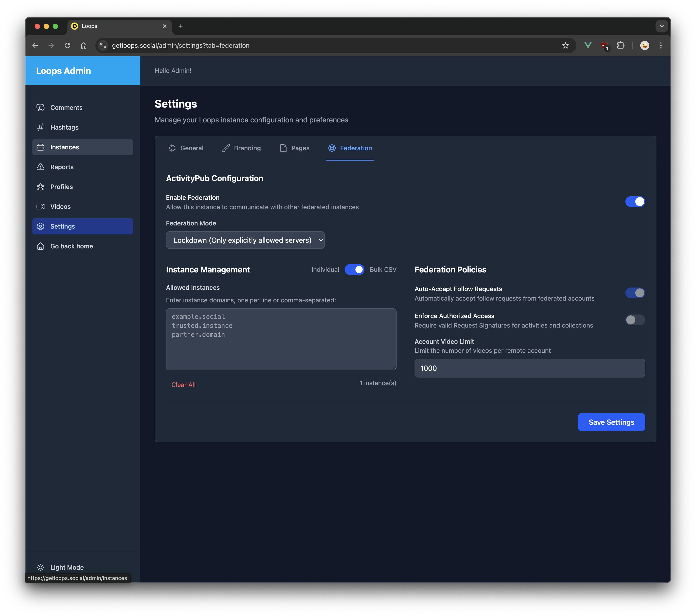Viewport: 696px width, 616px height.
Task: Open Profiles via the people icon
Action: (40, 187)
